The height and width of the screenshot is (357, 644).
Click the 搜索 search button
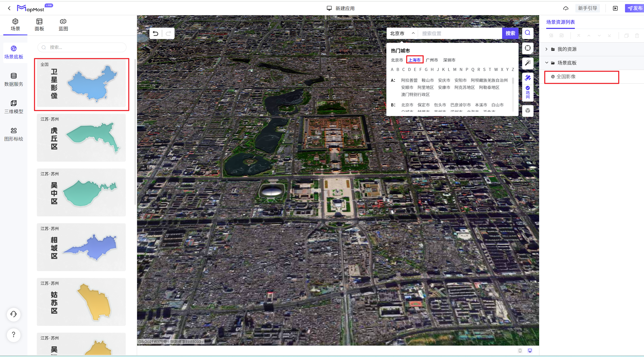click(x=510, y=33)
